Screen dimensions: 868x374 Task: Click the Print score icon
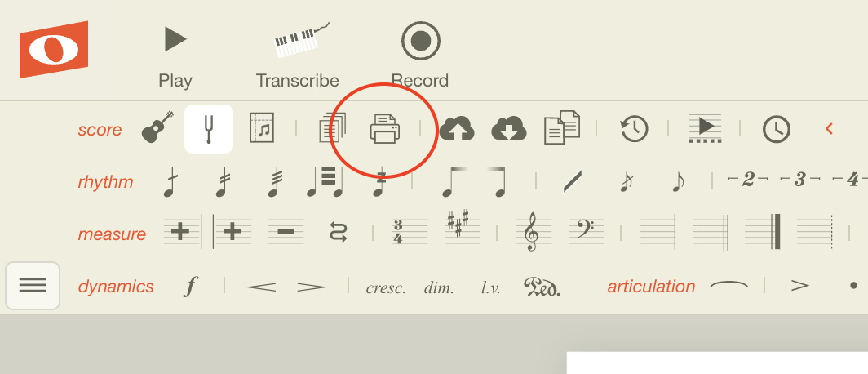coord(385,128)
